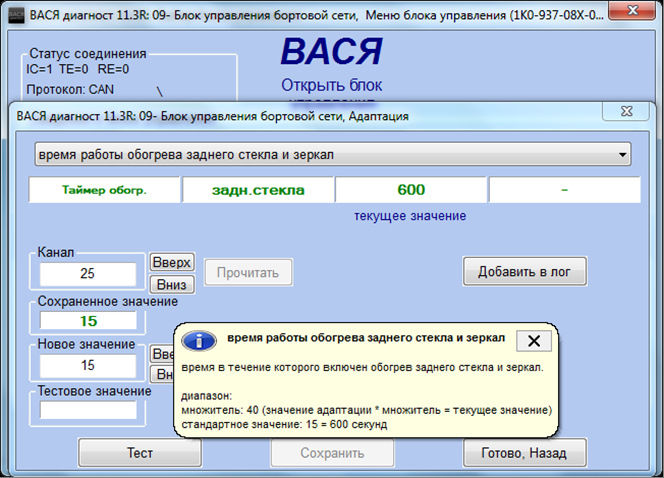Viewport: 664px width, 478px height.
Task: Click the ВАСЯ app icon in title bar
Action: [16, 15]
